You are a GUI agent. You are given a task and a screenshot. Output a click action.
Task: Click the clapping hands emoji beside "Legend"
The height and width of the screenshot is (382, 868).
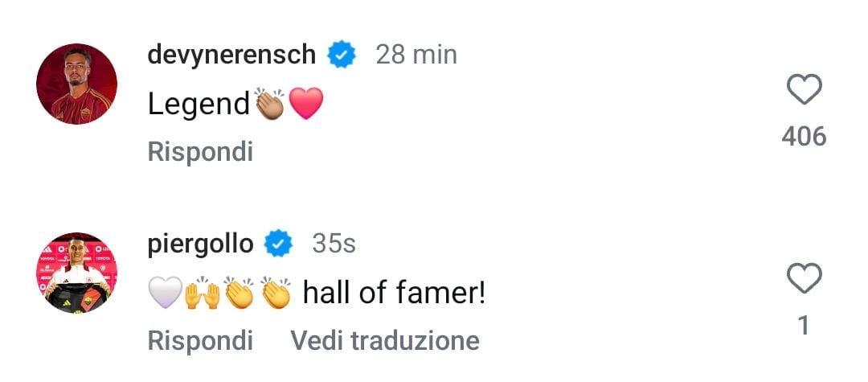pos(269,104)
